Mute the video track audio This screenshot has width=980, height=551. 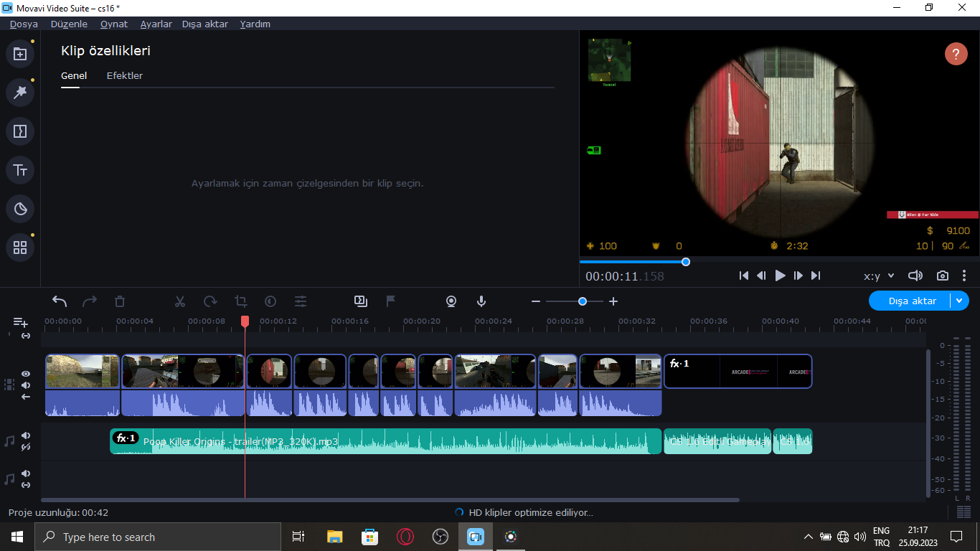pyautogui.click(x=26, y=385)
